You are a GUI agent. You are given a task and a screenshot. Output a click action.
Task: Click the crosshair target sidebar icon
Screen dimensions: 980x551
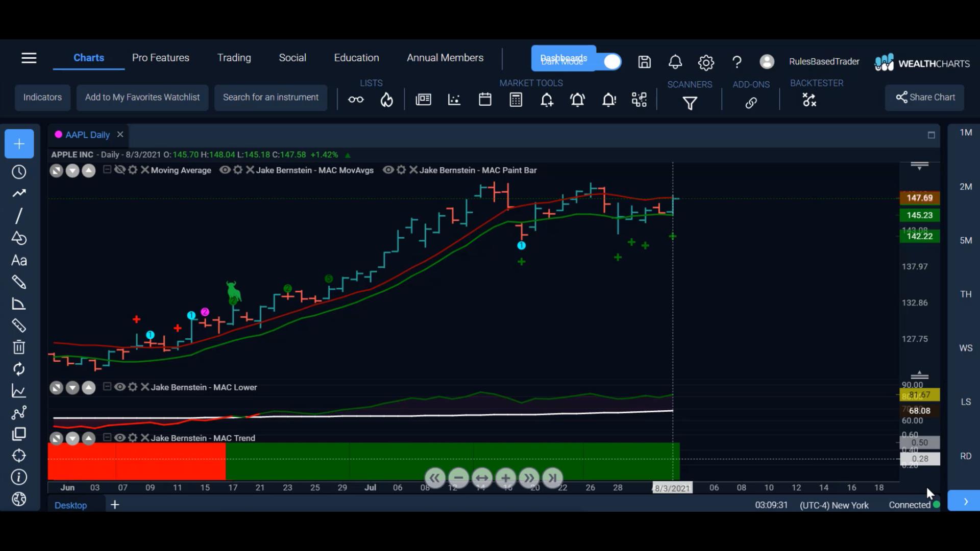pos(19,456)
